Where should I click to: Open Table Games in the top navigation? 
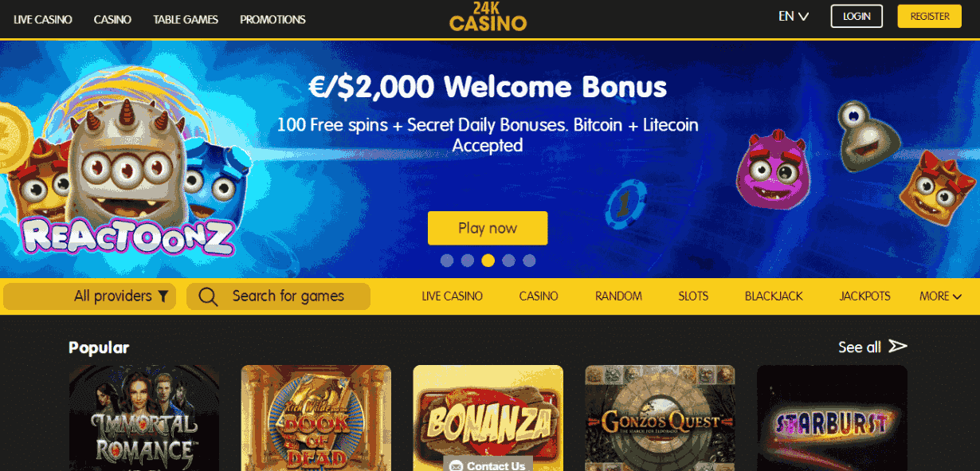[x=186, y=19]
